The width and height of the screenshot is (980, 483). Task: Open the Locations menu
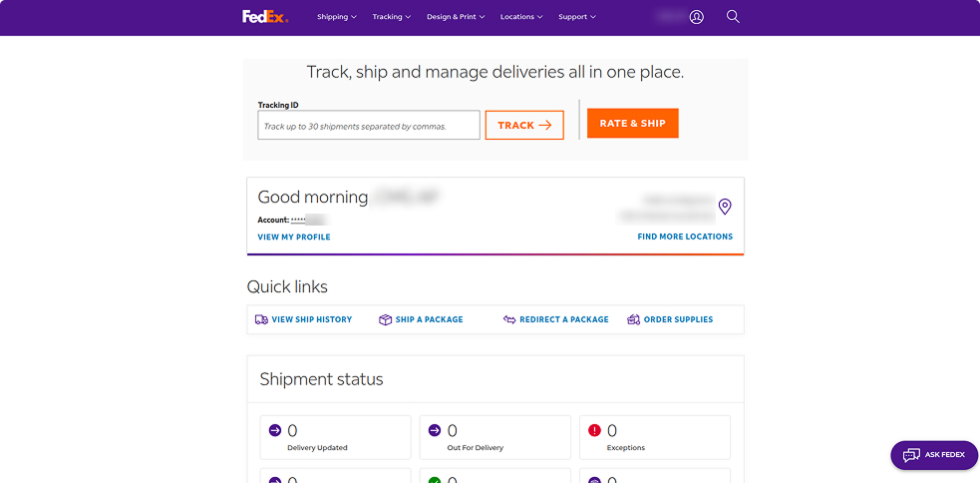click(521, 17)
